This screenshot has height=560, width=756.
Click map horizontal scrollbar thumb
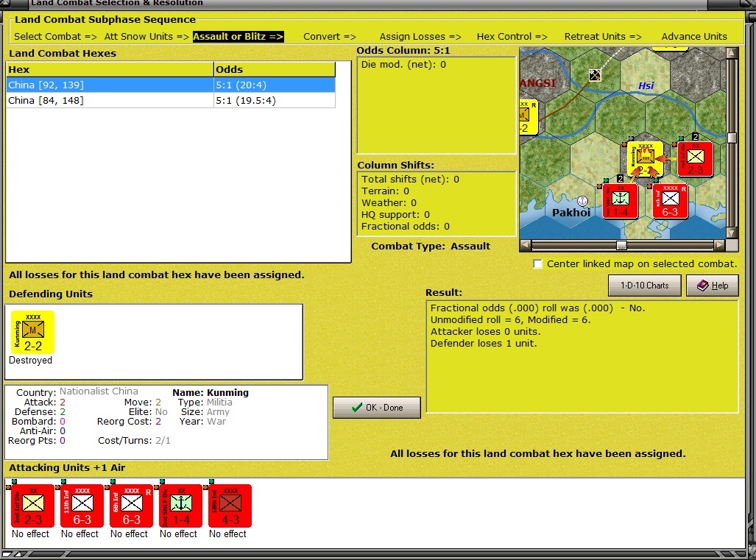pyautogui.click(x=621, y=245)
